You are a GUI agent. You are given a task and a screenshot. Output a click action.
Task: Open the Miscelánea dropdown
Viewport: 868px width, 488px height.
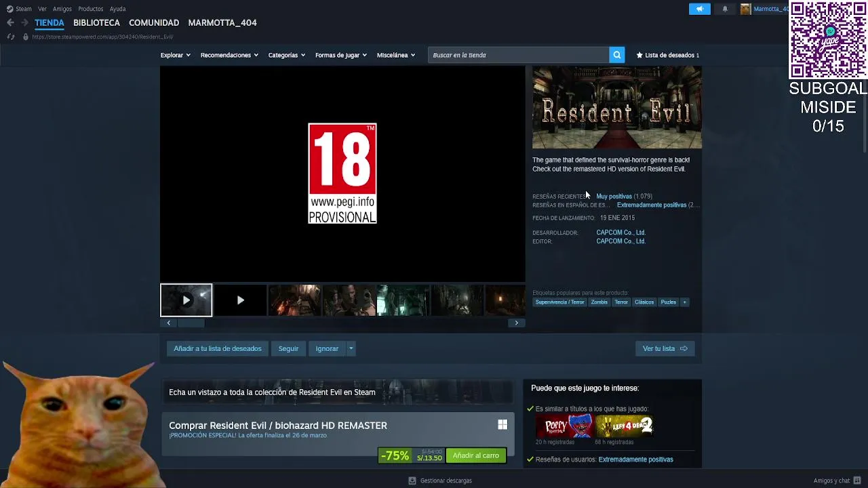pos(396,55)
